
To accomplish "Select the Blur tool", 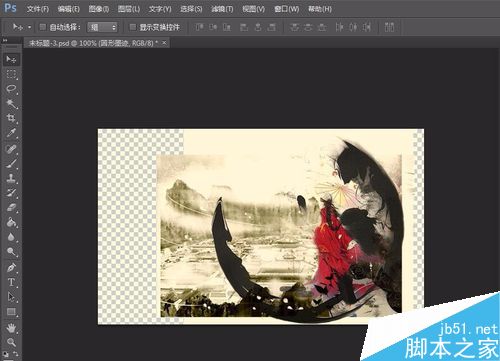I will tap(11, 237).
